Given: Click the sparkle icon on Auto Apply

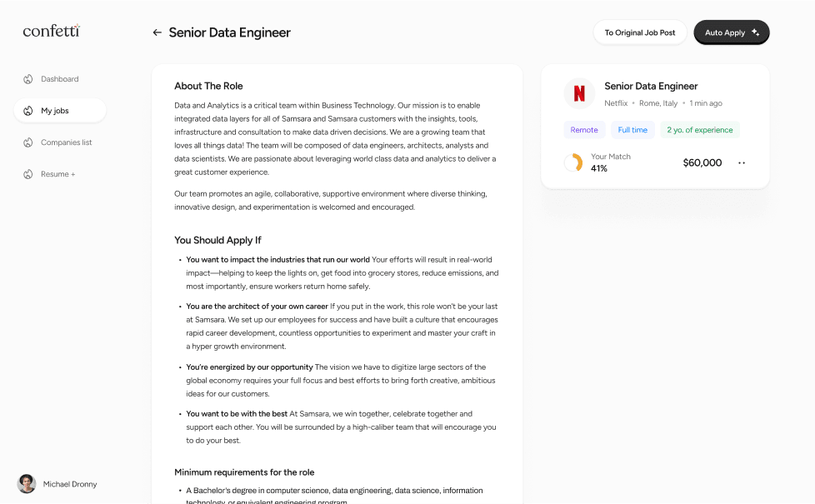Looking at the screenshot, I should (755, 32).
